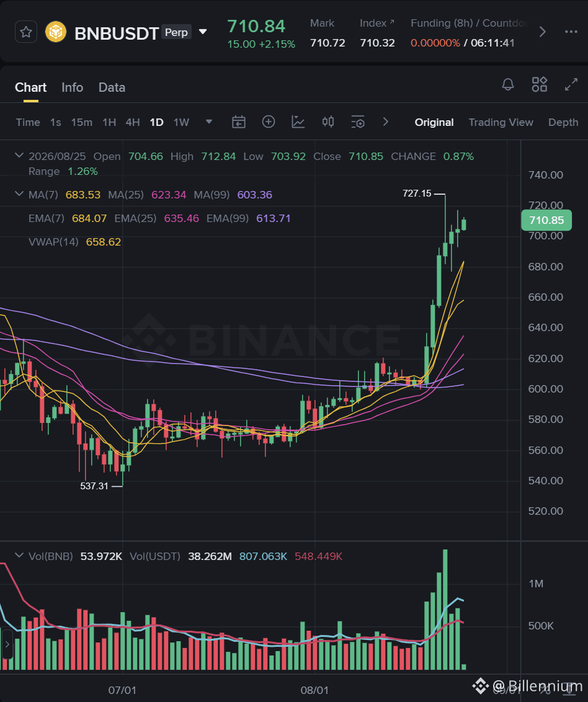Select the Time interval option
This screenshot has width=588, height=702.
pos(28,122)
